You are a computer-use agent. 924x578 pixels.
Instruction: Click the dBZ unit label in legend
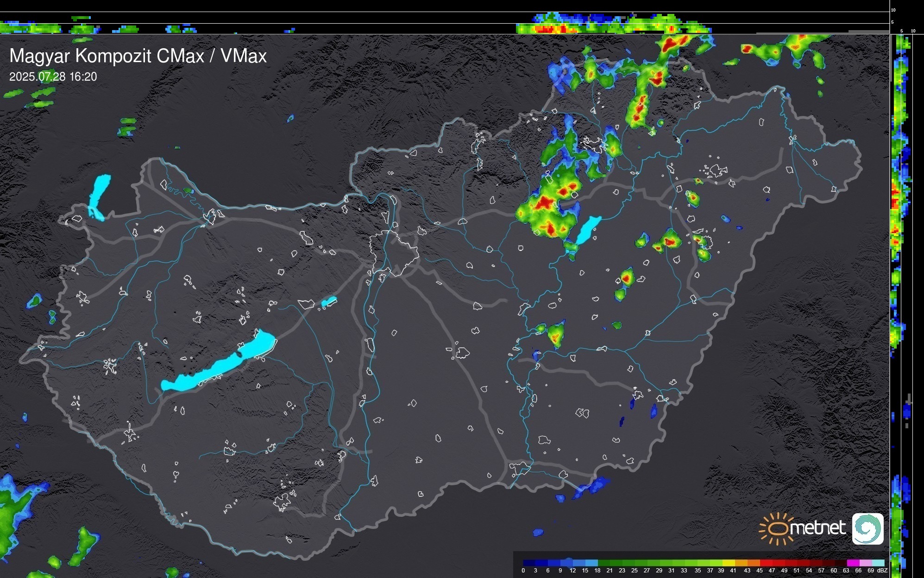click(882, 571)
